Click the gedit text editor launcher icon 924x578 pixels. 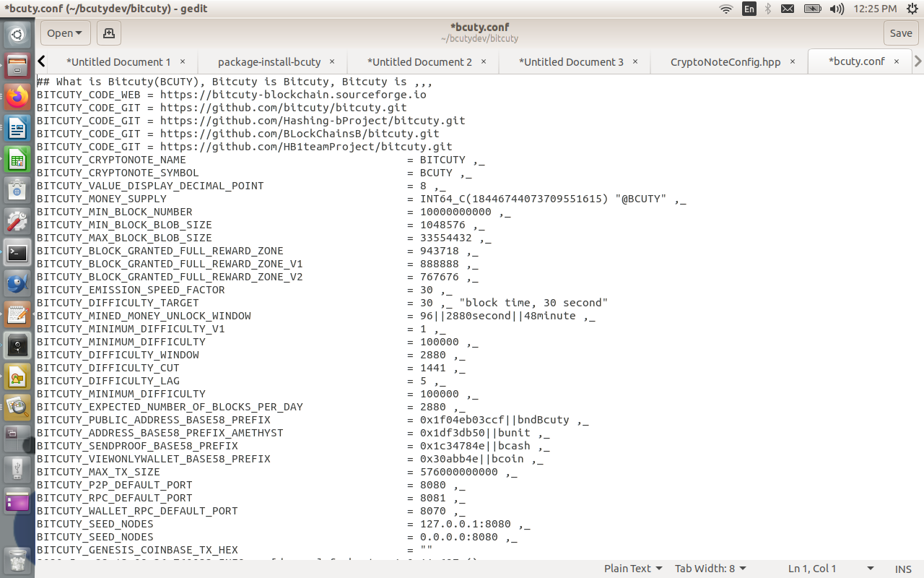17,315
